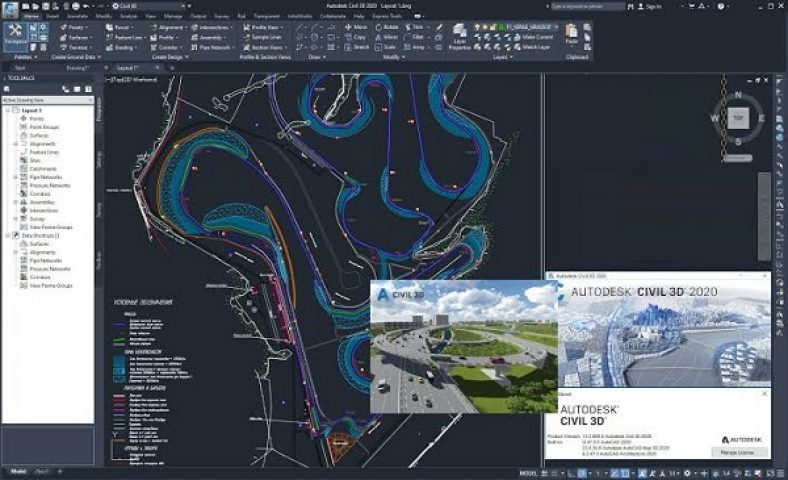The height and width of the screenshot is (480, 788).
Task: Open the Help icon in title bar
Action: click(x=721, y=6)
